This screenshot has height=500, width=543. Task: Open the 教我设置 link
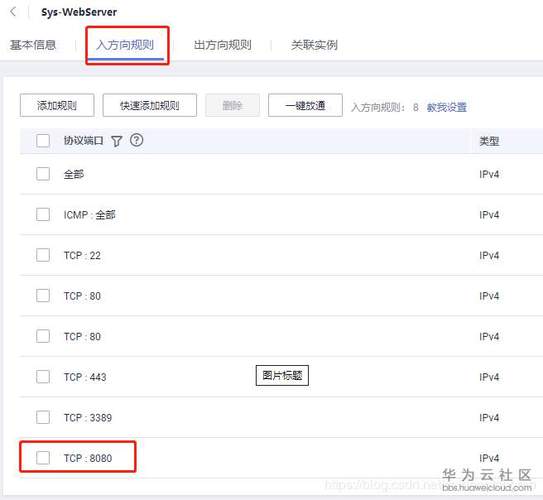446,107
